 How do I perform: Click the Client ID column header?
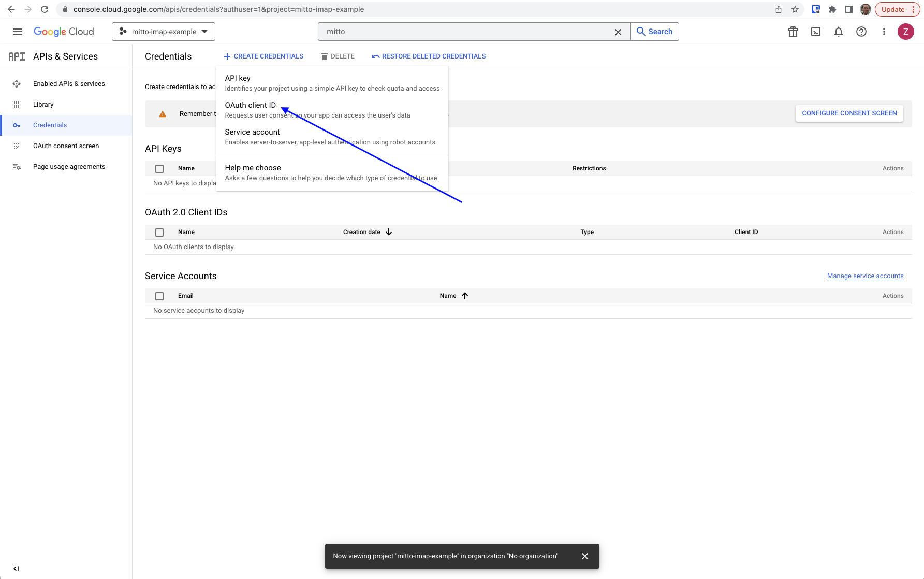point(746,232)
